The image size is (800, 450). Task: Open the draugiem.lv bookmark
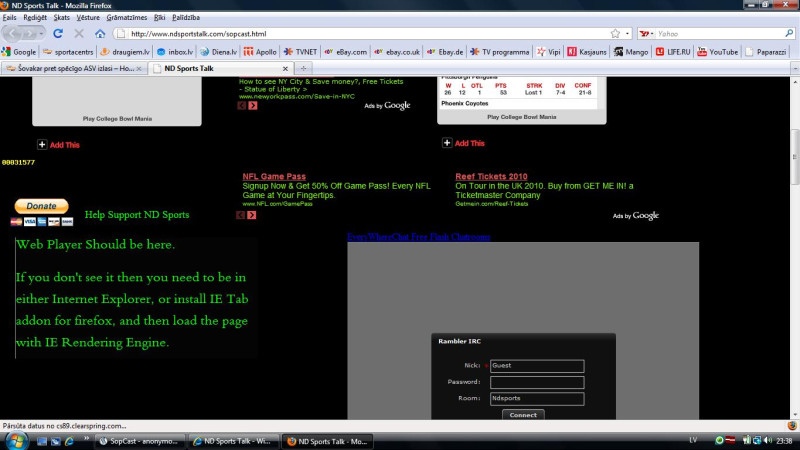pyautogui.click(x=125, y=52)
